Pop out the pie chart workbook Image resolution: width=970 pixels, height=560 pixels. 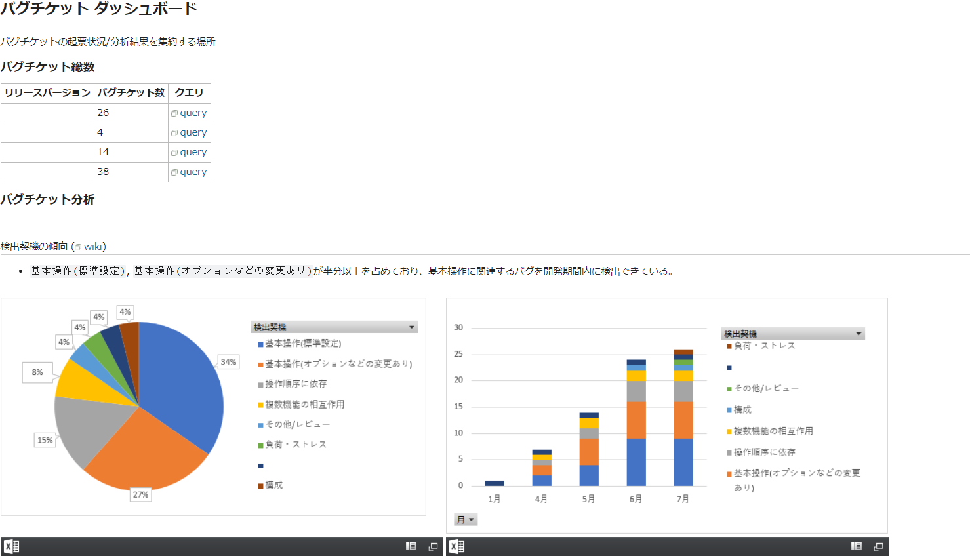(434, 546)
